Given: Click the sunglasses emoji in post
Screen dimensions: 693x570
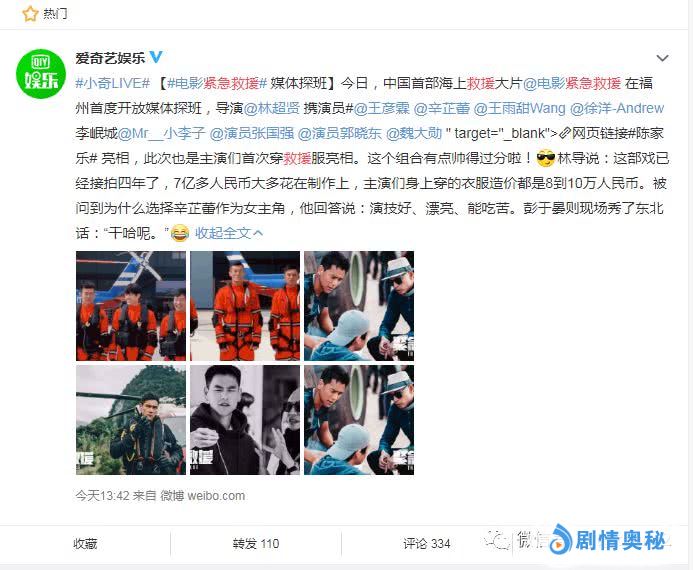Looking at the screenshot, I should pos(545,158).
